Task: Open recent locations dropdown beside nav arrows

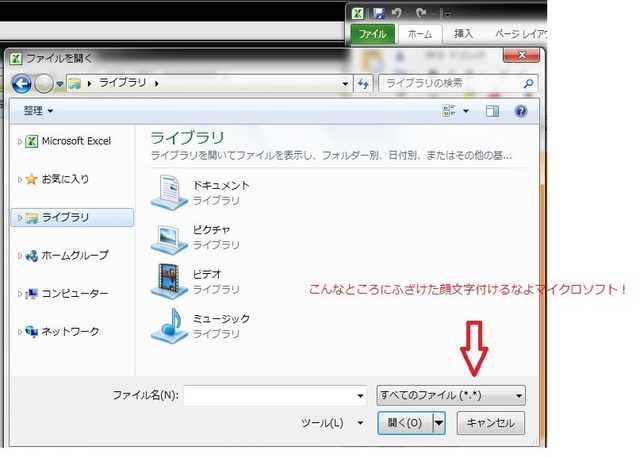Action: click(60, 84)
